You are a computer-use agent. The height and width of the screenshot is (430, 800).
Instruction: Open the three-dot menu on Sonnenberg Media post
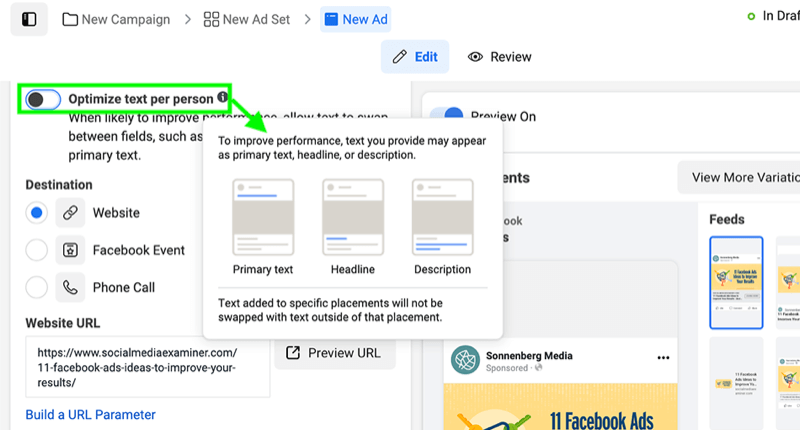click(663, 357)
